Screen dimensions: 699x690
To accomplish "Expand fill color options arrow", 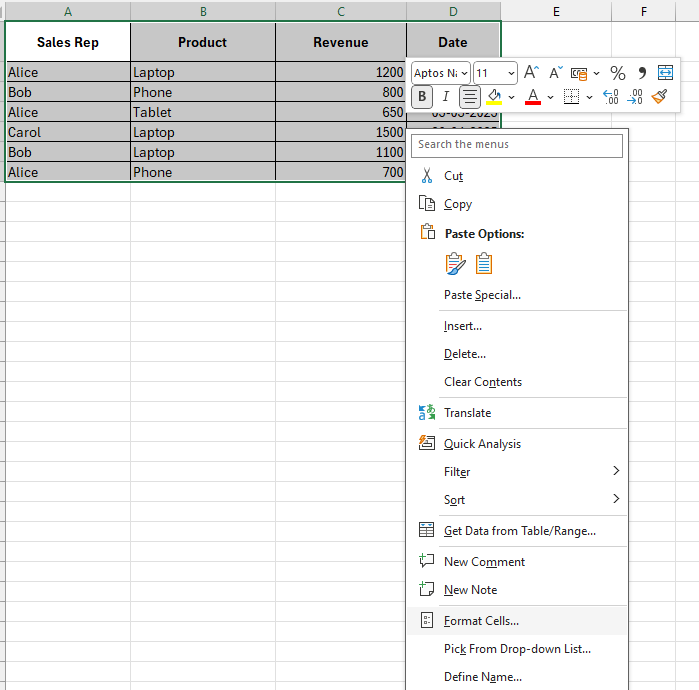I will (x=511, y=97).
